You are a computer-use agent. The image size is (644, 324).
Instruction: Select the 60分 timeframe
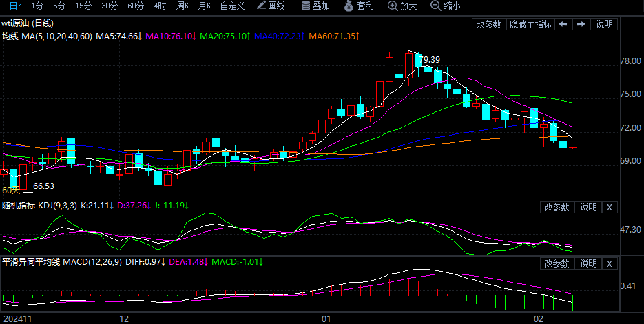136,6
